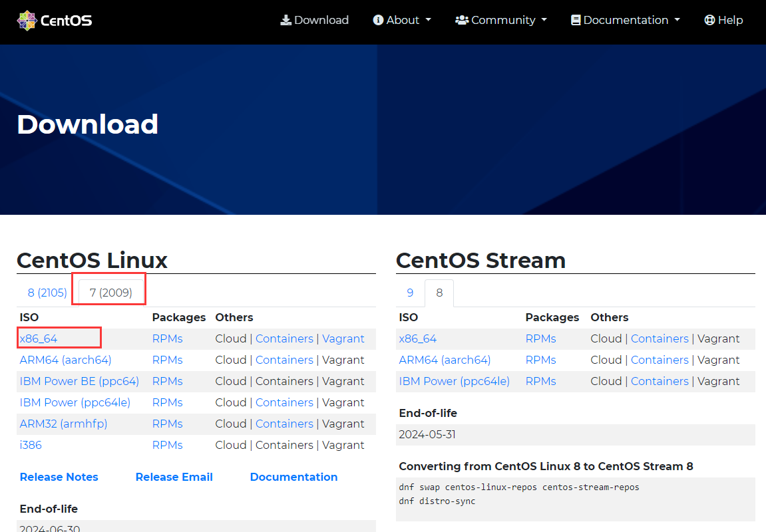Open Containers link in Linux x86_64 row
Viewport: 766px width, 532px height.
tap(284, 338)
